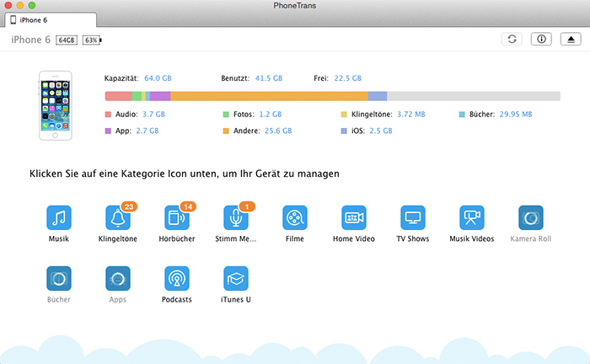Click the refresh device button
The height and width of the screenshot is (364, 590).
tap(512, 39)
